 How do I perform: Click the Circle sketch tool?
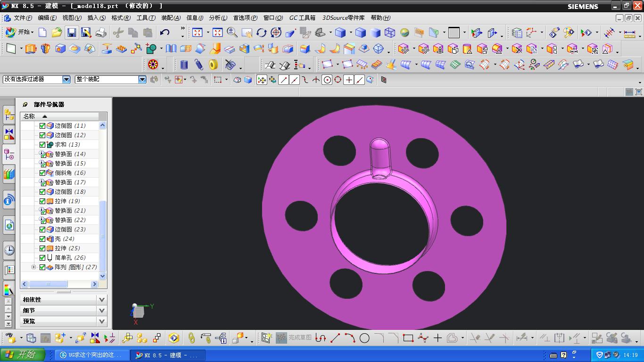[364, 338]
